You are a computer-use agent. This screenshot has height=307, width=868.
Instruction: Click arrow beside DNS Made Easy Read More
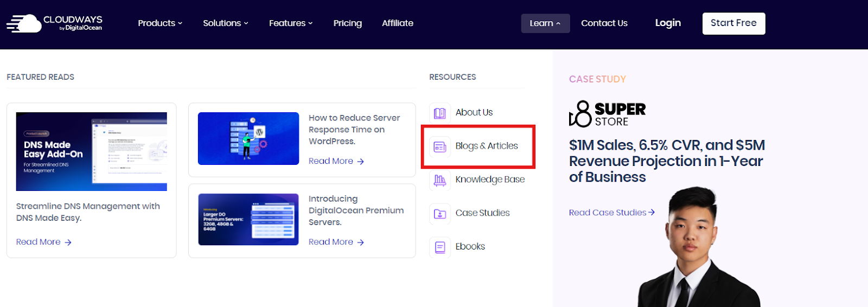coord(68,242)
